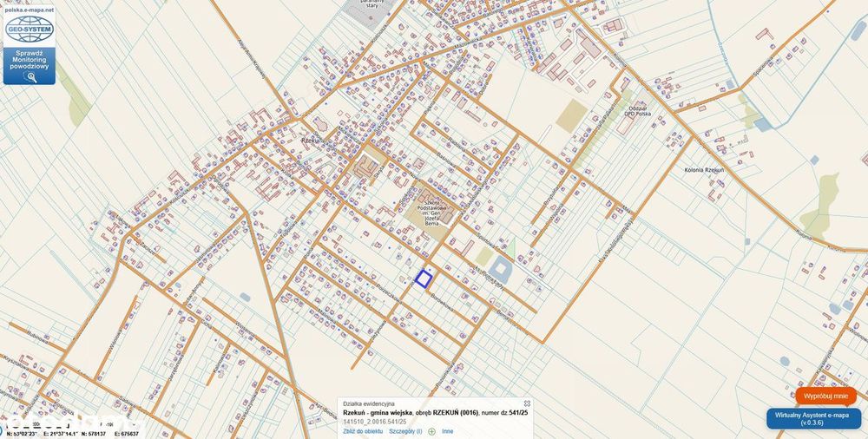Open Sprawdź Monitoring powodziowy banner

pos(30,65)
